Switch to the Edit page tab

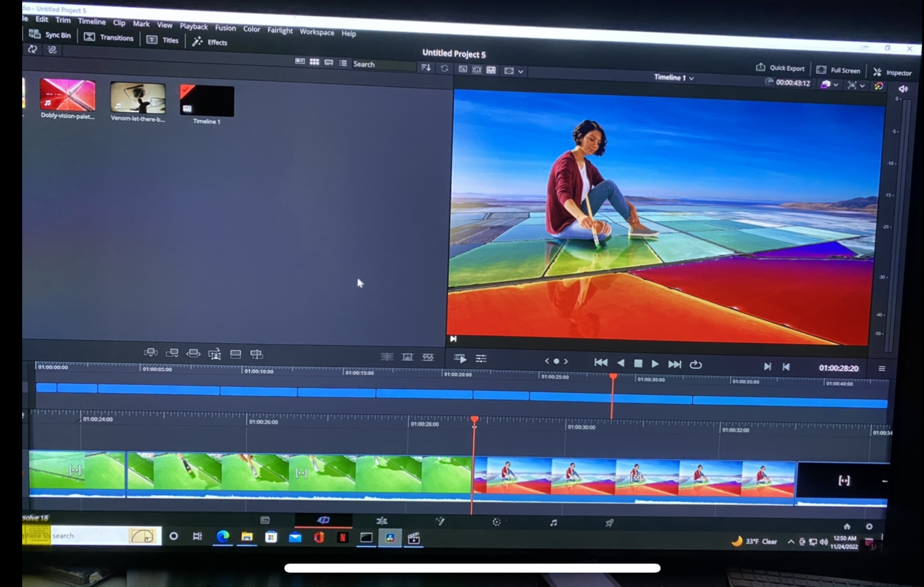coord(382,520)
